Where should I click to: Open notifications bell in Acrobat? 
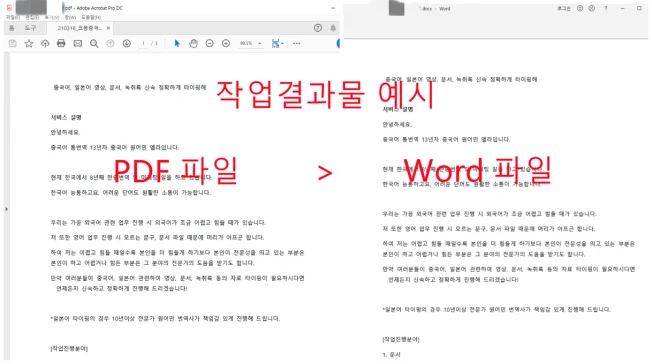[333, 28]
